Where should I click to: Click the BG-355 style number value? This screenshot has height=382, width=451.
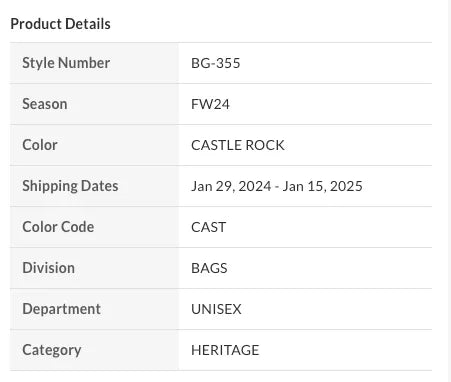point(216,63)
